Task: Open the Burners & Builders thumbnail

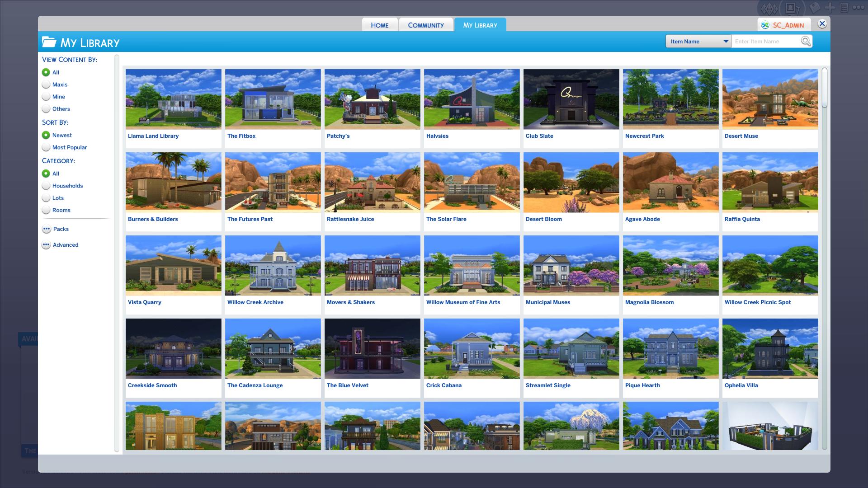Action: tap(174, 182)
